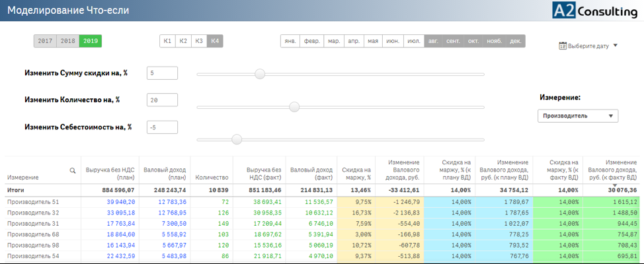Click the search icon in Измерение column

(73, 170)
